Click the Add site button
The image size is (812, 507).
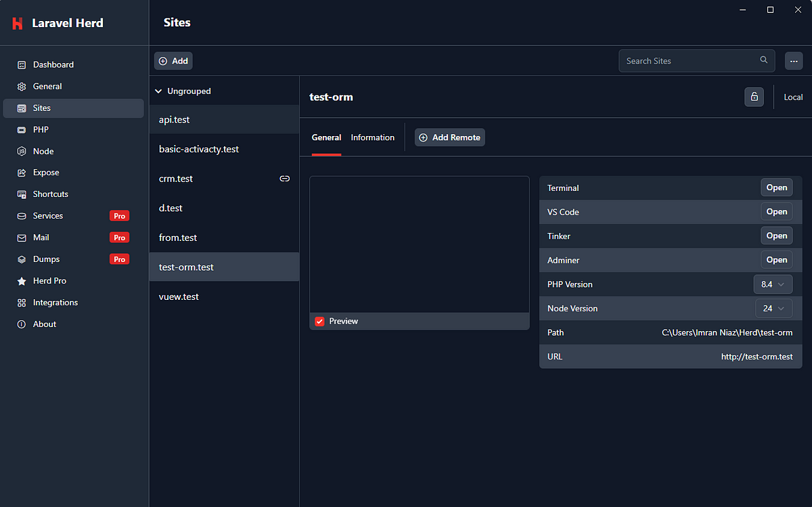pos(173,61)
